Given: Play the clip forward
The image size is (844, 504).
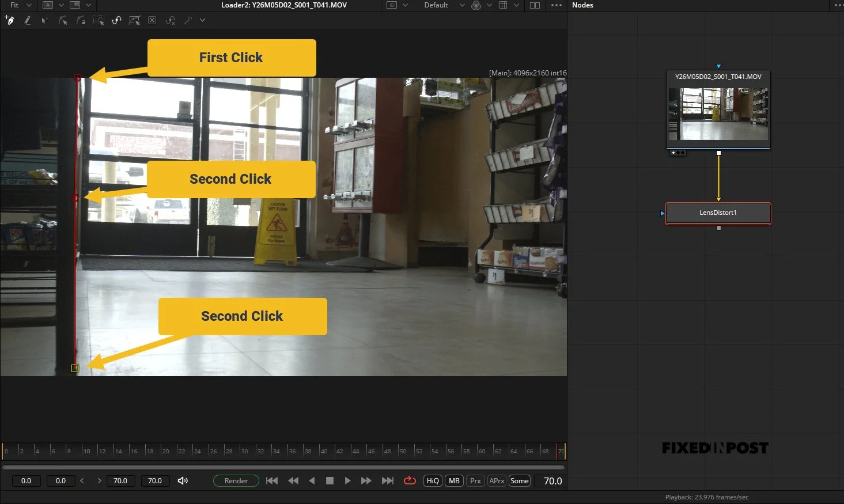Looking at the screenshot, I should 347,480.
